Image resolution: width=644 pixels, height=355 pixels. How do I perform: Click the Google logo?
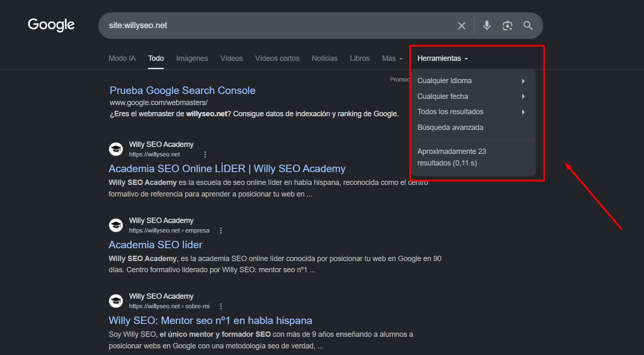pyautogui.click(x=51, y=25)
